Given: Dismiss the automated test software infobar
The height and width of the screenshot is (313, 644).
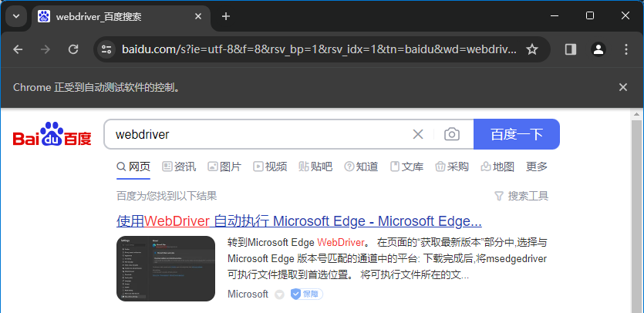Looking at the screenshot, I should pos(623,87).
